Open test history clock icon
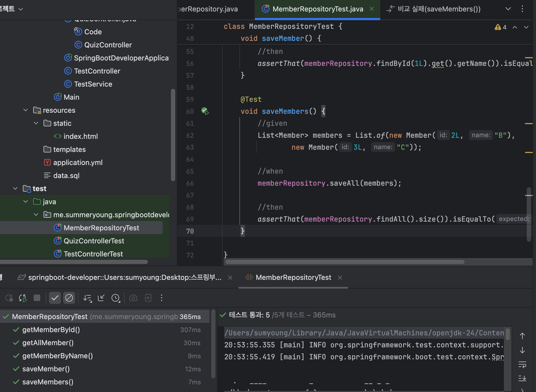 [x=116, y=298]
